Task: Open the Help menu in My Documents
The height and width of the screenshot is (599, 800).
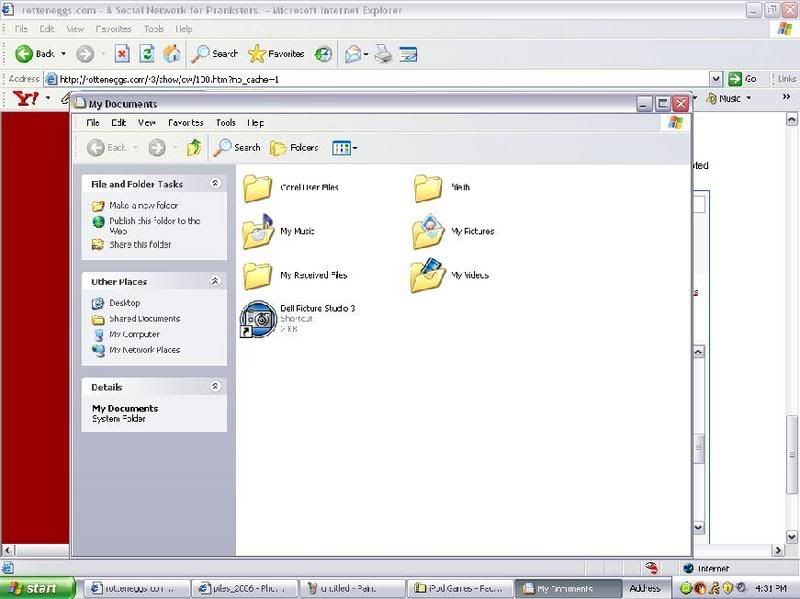Action: point(256,122)
